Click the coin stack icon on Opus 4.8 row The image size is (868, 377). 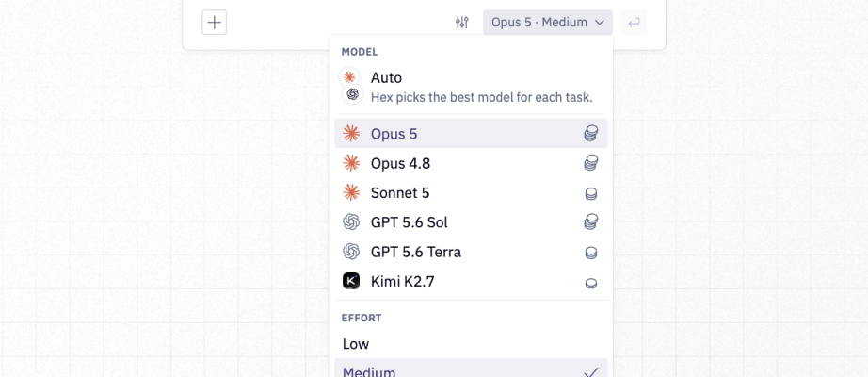[x=591, y=163]
